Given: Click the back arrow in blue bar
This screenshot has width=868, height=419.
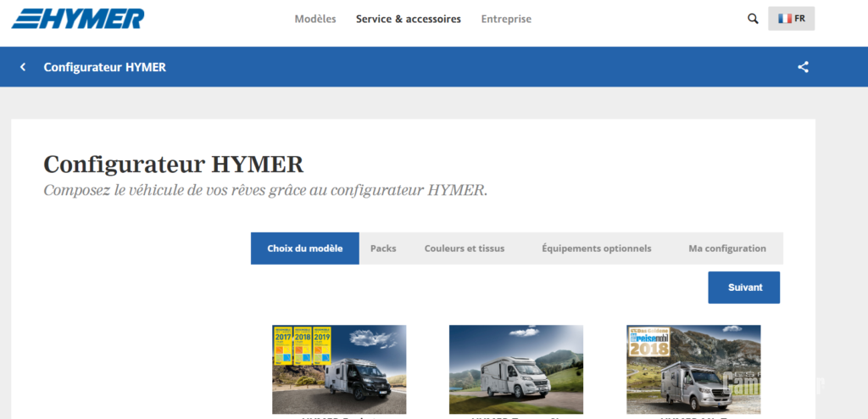Looking at the screenshot, I should tap(23, 67).
